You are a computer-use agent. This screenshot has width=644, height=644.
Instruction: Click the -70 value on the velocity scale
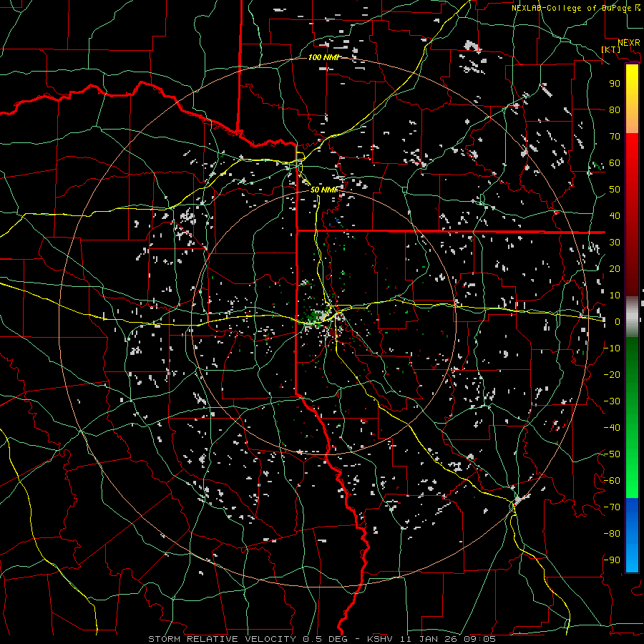[x=612, y=507]
